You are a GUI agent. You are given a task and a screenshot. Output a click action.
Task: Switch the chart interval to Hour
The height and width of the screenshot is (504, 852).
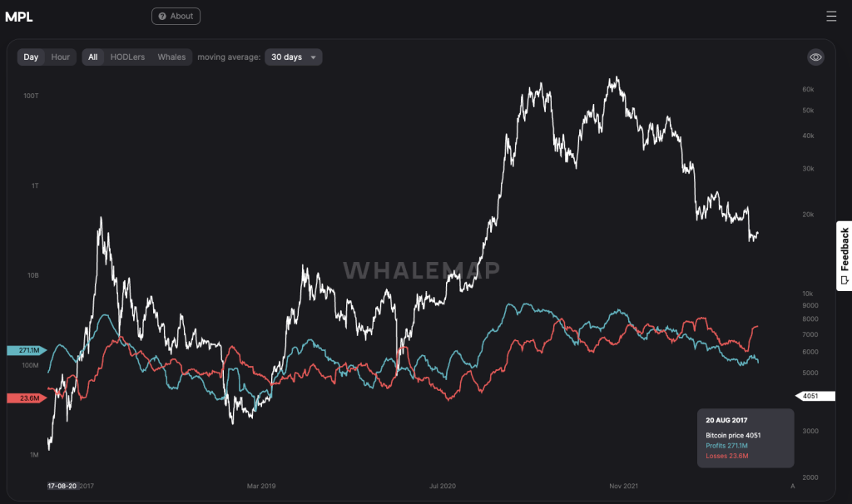tap(61, 57)
